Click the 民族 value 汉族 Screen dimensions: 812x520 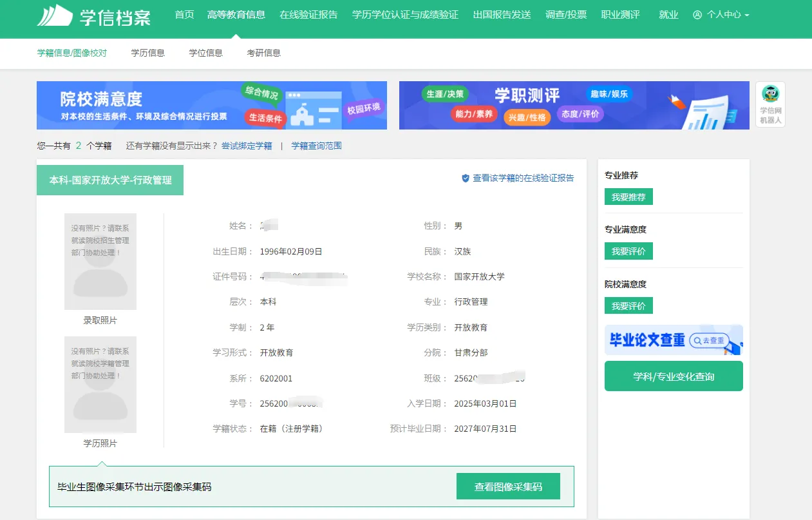point(463,251)
